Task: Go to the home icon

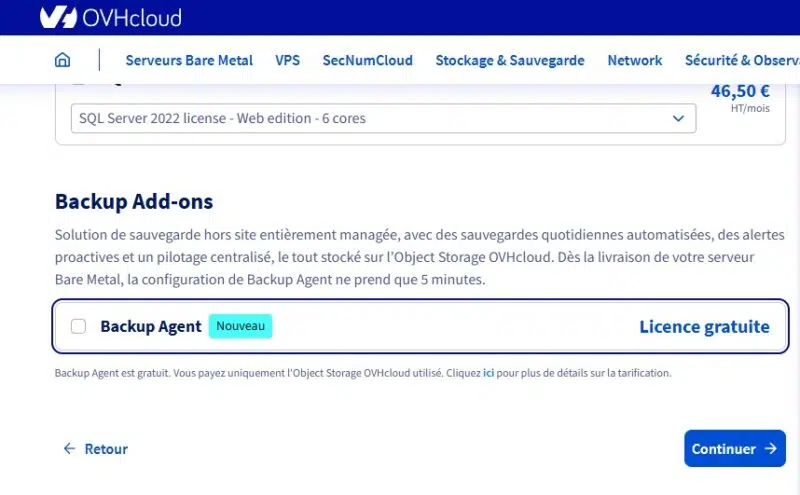Action: tap(62, 60)
